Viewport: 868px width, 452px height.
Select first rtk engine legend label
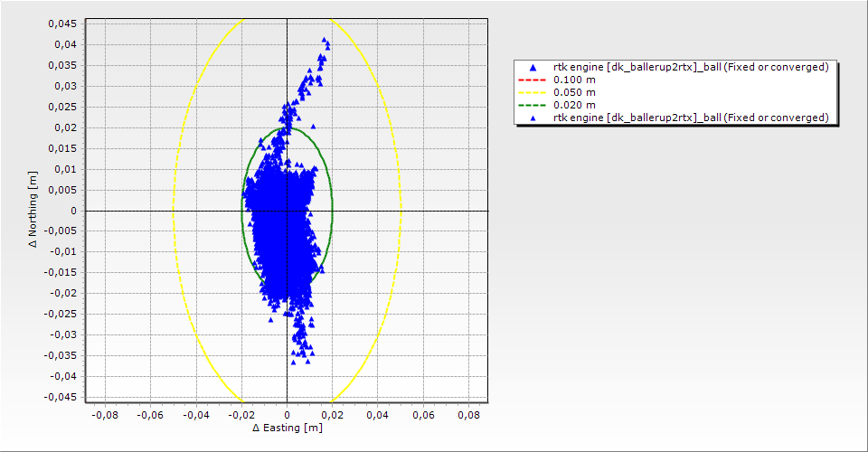(x=691, y=67)
